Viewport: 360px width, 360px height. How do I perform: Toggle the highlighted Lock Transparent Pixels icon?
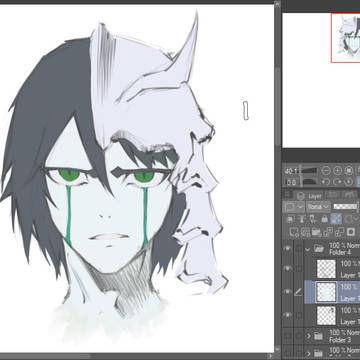[x=335, y=219]
